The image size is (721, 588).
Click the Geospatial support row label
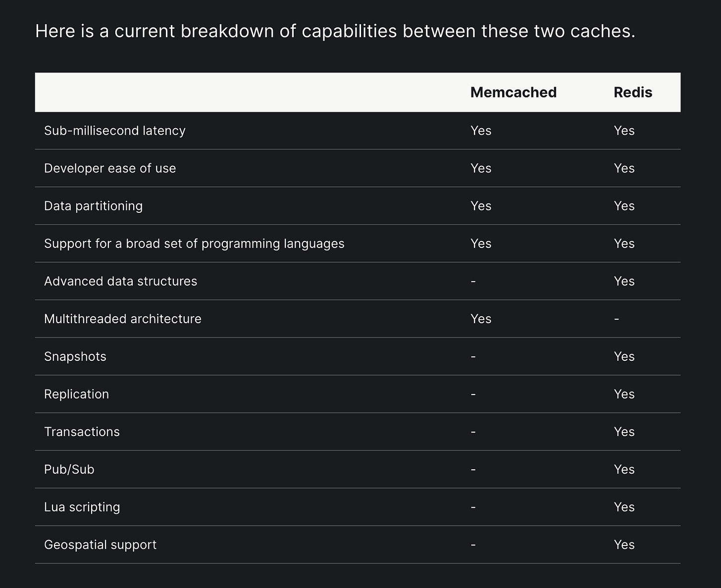tap(100, 544)
